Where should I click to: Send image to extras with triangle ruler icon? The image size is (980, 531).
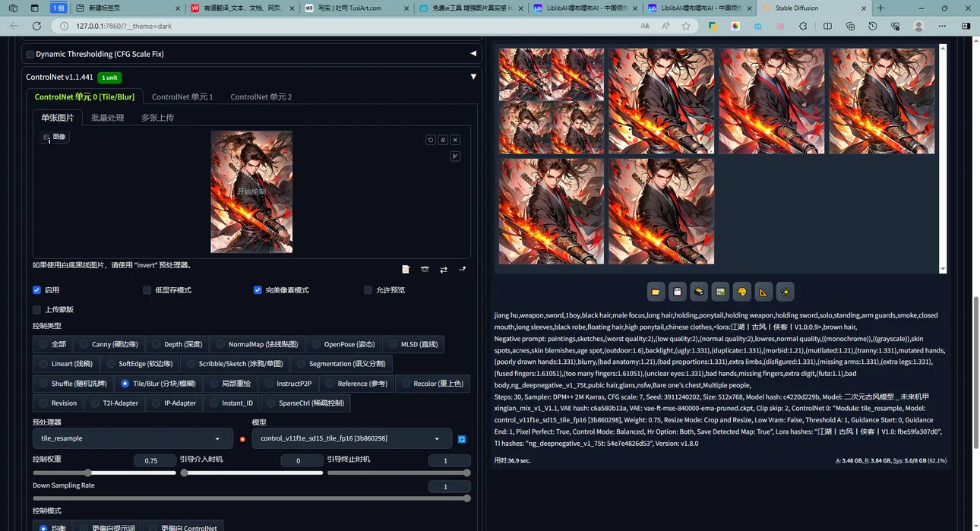pos(763,292)
